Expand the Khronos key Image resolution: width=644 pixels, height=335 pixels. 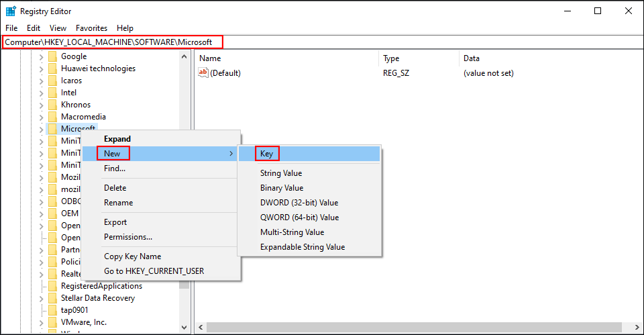pos(41,105)
